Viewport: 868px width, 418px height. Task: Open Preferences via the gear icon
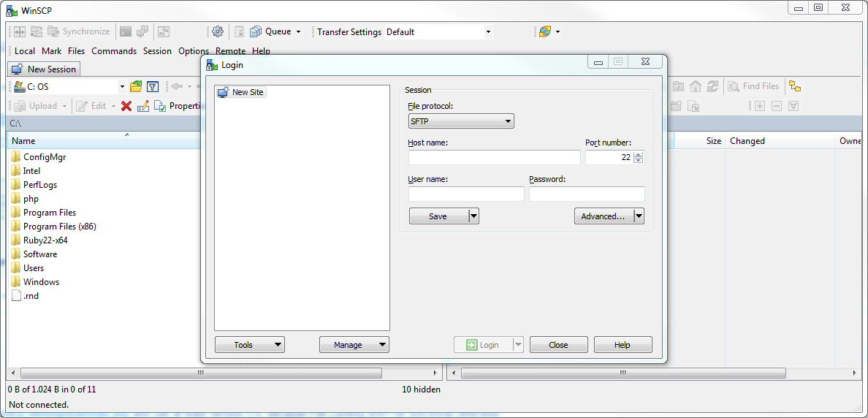point(217,31)
